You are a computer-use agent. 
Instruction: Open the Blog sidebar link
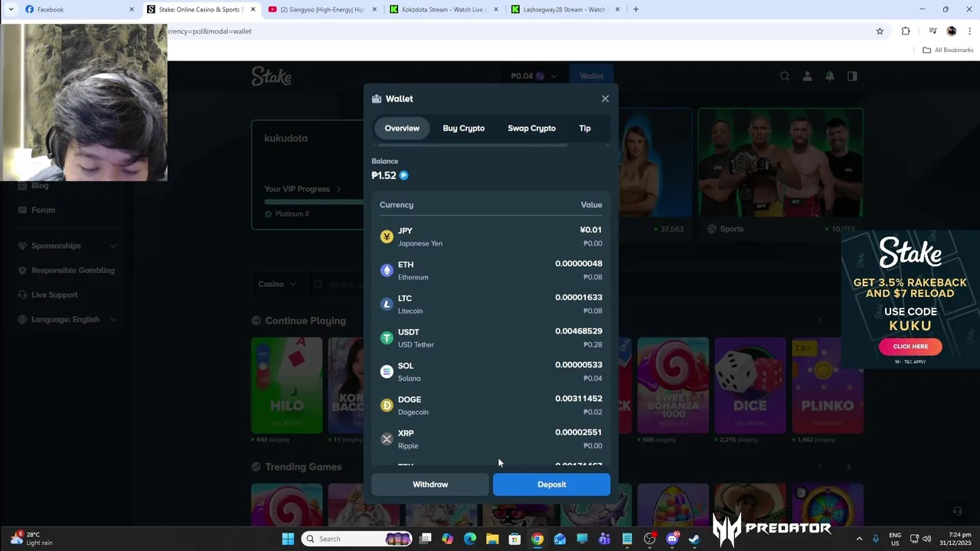click(x=40, y=185)
